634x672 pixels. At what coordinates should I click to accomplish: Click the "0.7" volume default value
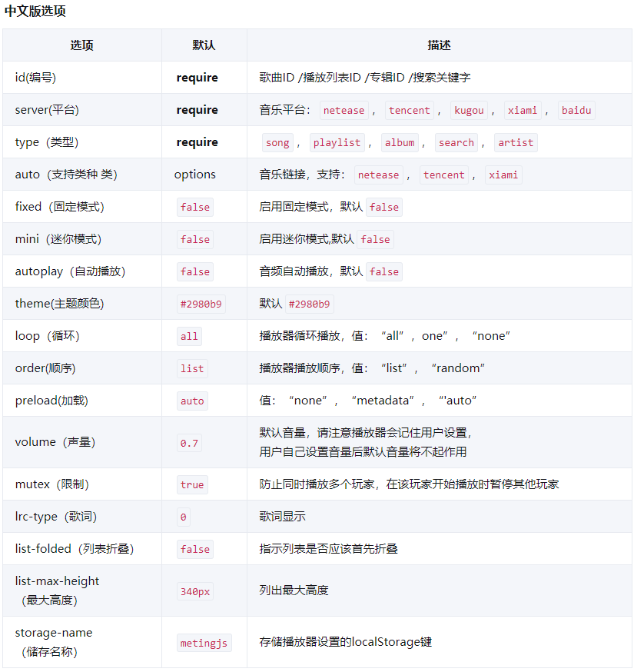(189, 443)
